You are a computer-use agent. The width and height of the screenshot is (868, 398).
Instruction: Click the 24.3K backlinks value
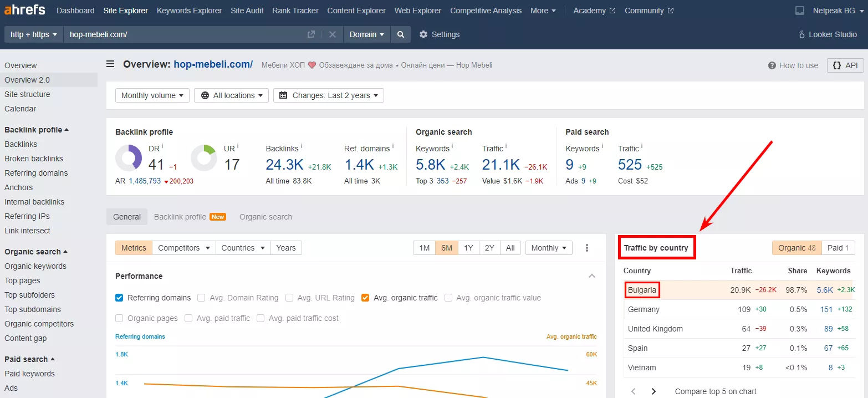click(284, 165)
